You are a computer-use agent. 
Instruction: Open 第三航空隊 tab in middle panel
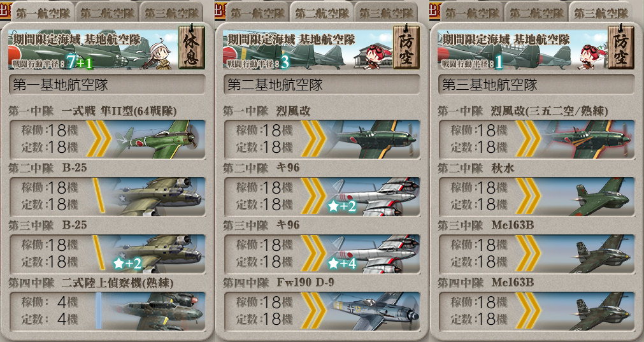(x=386, y=12)
